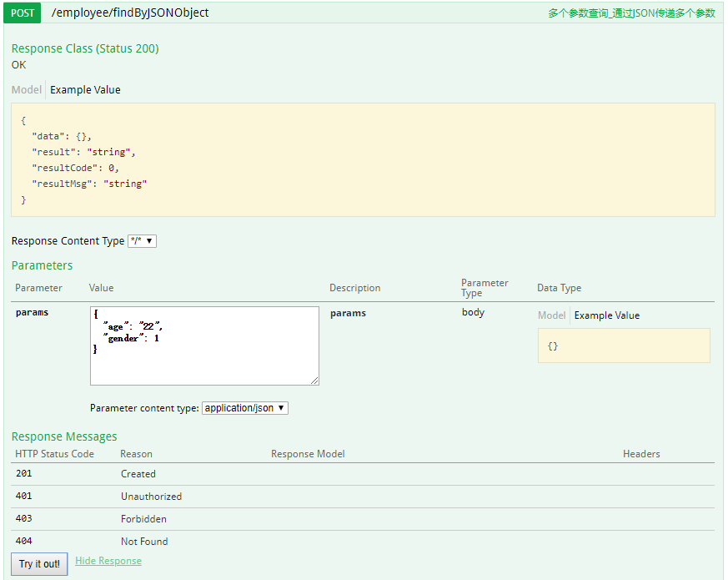Click the Response Messages section heading

[x=64, y=436]
